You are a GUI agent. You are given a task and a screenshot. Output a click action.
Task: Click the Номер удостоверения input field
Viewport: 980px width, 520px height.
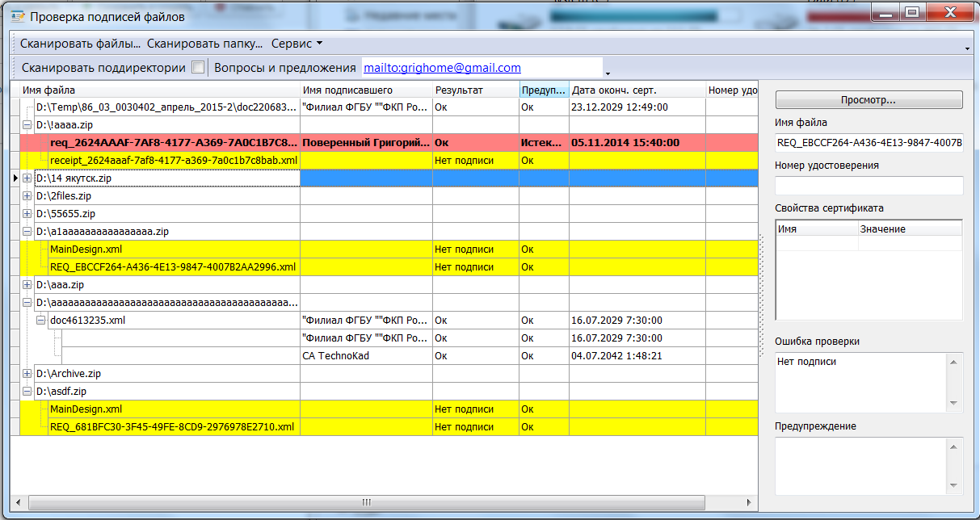click(869, 186)
